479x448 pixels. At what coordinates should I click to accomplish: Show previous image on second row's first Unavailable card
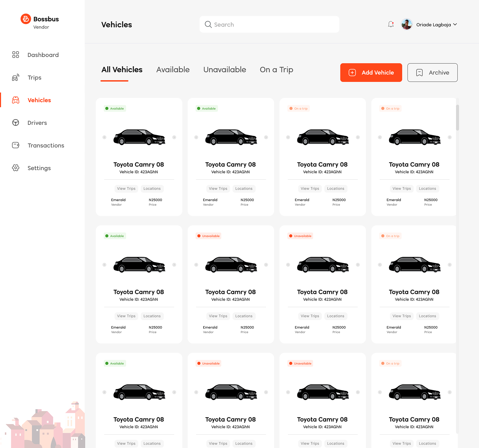pos(196,265)
